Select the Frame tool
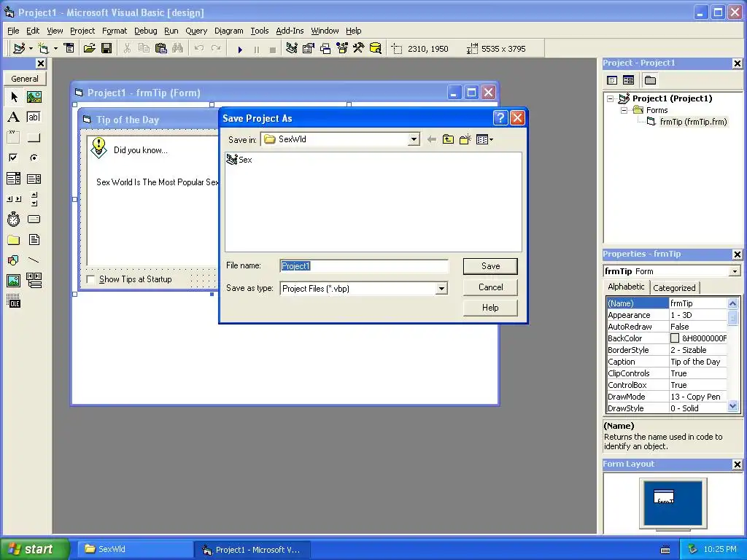This screenshot has height=560, width=747. [x=14, y=138]
